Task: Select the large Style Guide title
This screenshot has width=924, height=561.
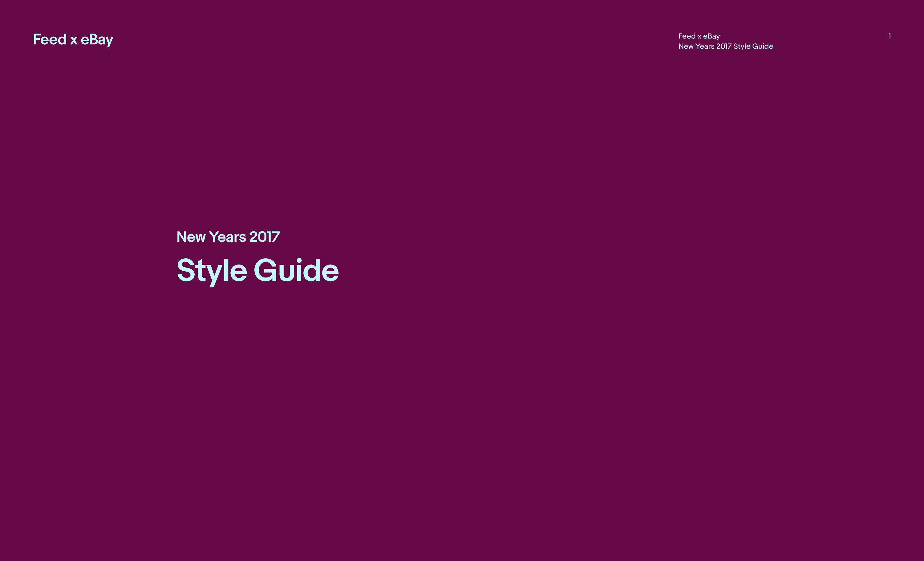Action: pos(257,270)
